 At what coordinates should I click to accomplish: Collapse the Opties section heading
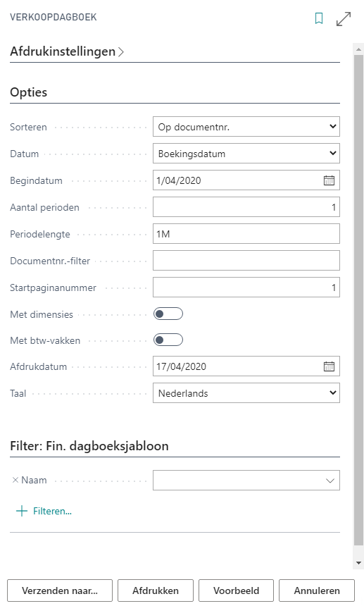point(29,92)
